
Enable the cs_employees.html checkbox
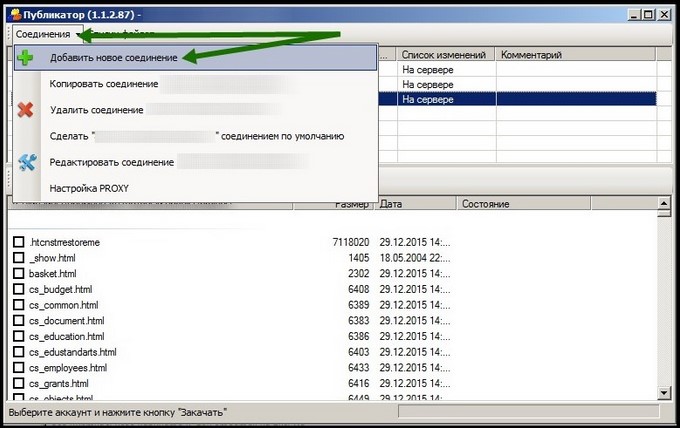(18, 367)
